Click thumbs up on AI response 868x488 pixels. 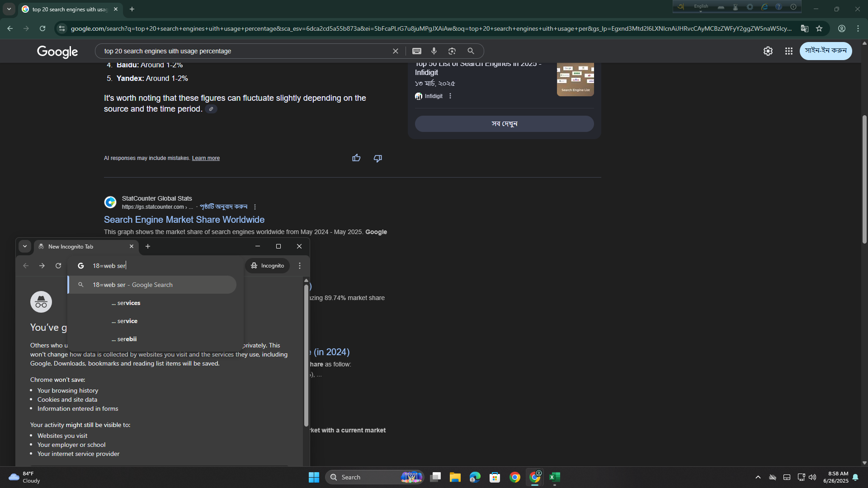coord(356,158)
